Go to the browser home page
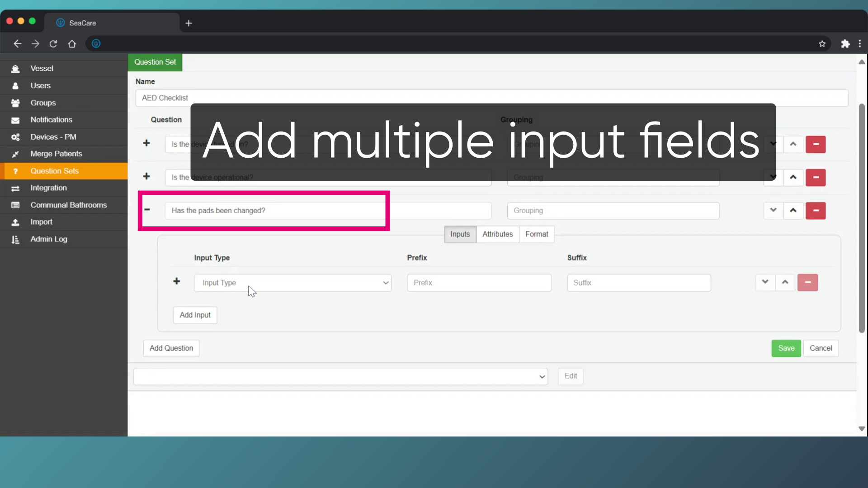Image resolution: width=868 pixels, height=488 pixels. (x=72, y=44)
